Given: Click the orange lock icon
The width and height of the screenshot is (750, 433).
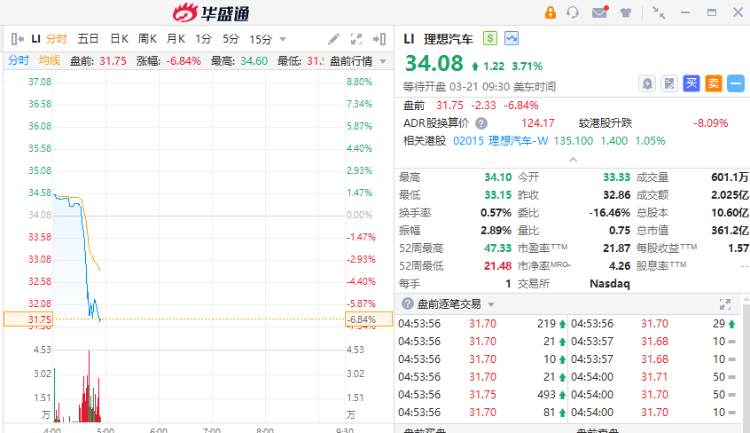Looking at the screenshot, I should coord(549,13).
